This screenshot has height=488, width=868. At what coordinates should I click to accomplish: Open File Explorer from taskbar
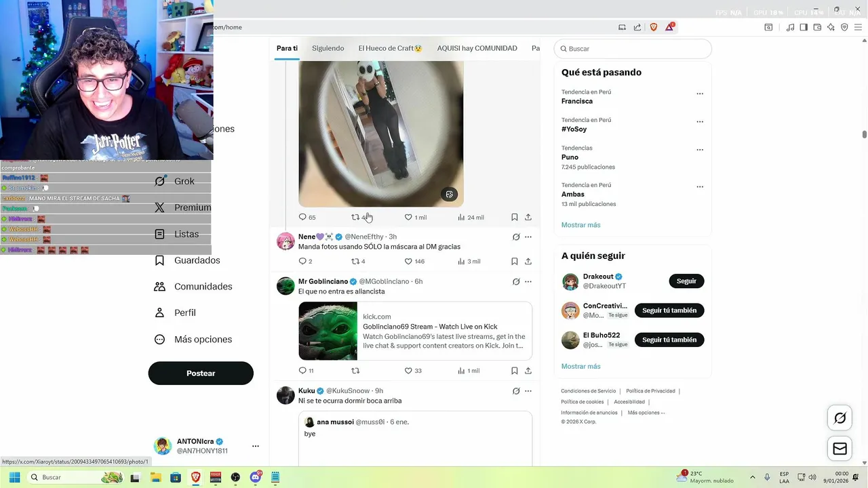click(155, 477)
